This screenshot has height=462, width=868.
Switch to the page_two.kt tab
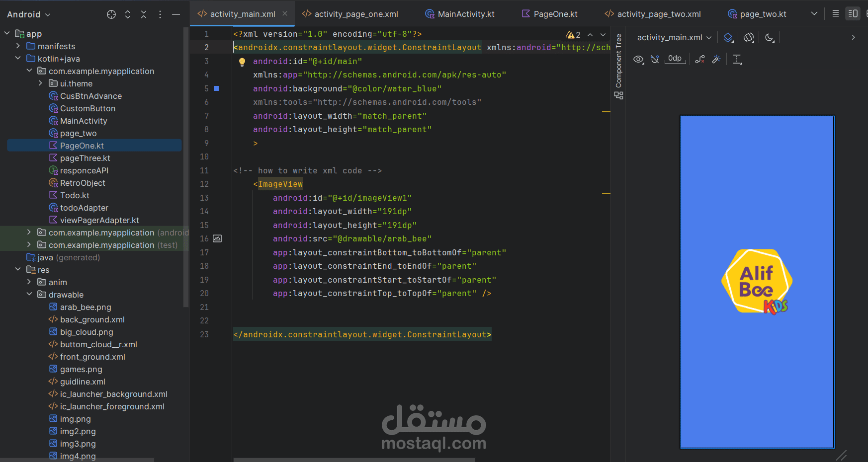coord(757,14)
